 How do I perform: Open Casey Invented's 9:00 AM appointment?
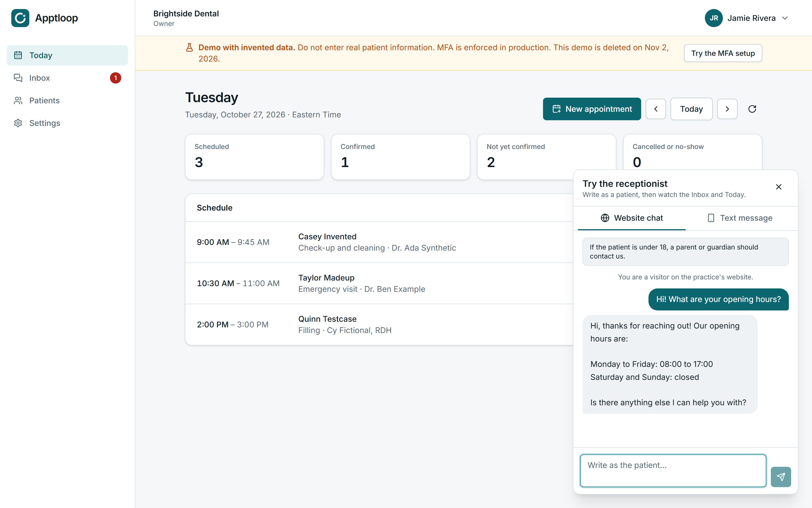tap(379, 242)
